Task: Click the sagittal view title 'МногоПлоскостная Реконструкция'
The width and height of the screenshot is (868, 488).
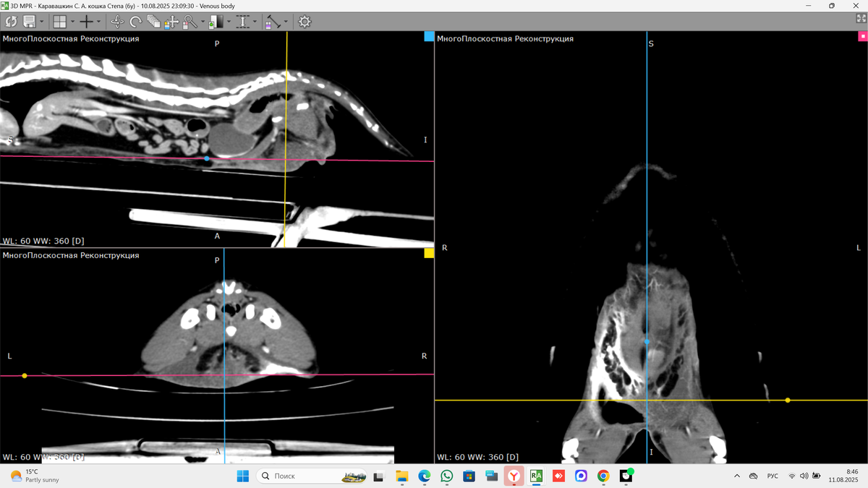Action: point(71,39)
